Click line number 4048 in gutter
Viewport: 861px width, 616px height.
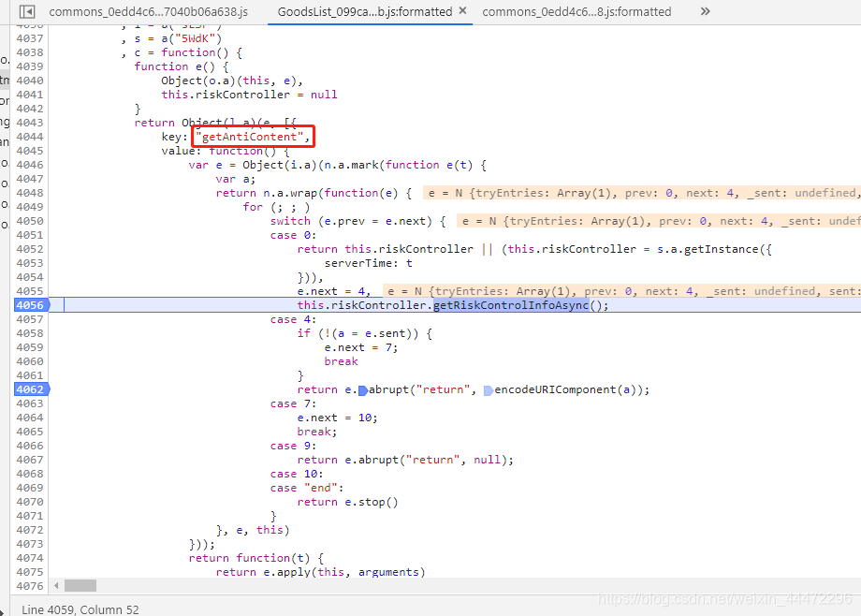[x=30, y=193]
